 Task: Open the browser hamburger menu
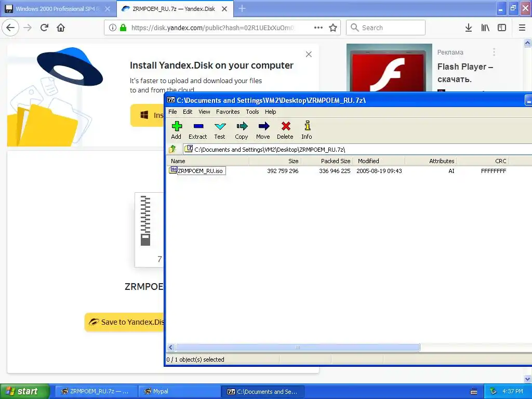coord(522,28)
